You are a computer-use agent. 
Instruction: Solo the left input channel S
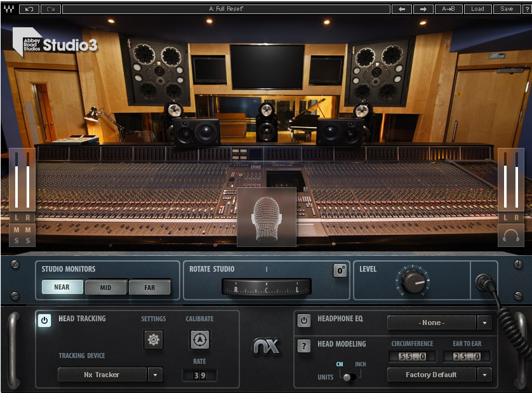pyautogui.click(x=17, y=241)
